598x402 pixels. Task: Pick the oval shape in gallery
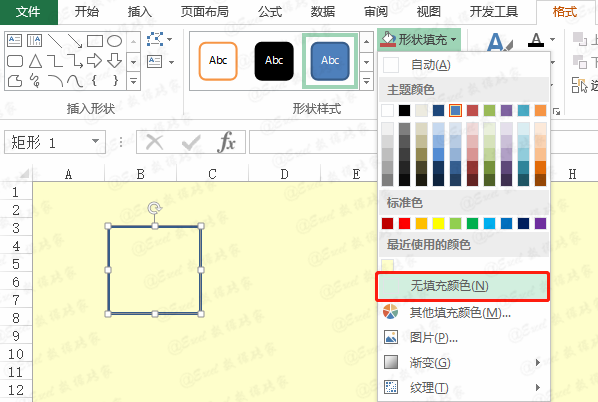114,40
